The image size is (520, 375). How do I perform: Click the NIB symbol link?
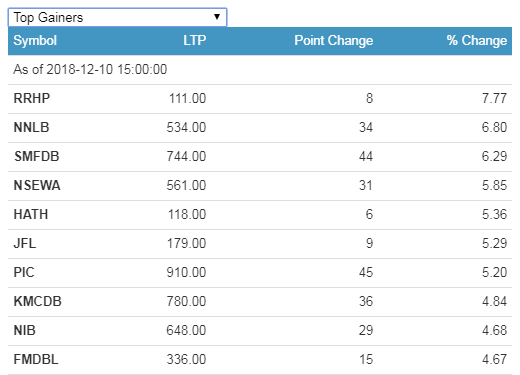pyautogui.click(x=25, y=331)
